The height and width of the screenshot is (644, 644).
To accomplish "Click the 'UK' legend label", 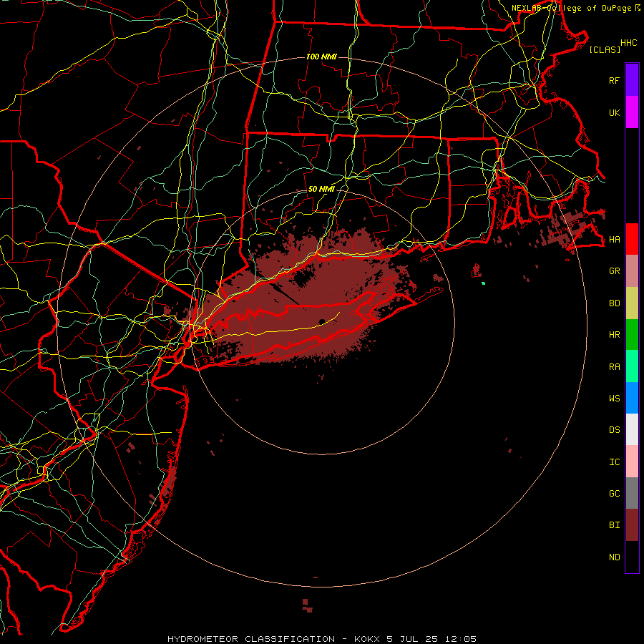I will tap(615, 112).
